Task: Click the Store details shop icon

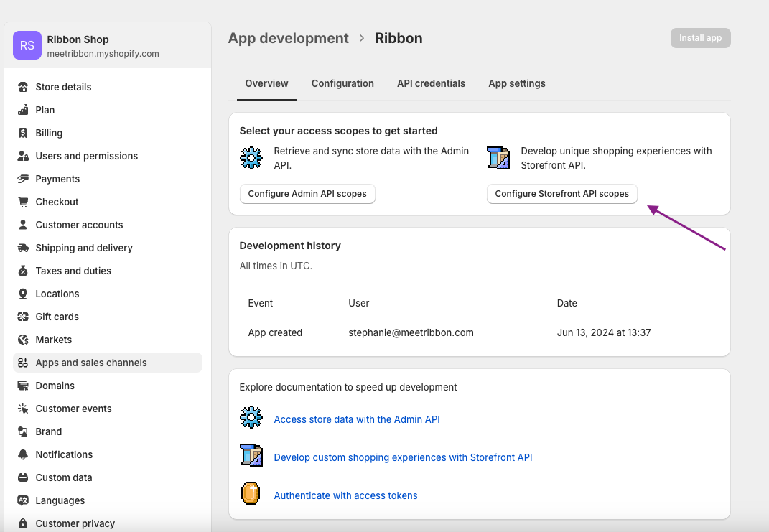Action: click(x=23, y=87)
